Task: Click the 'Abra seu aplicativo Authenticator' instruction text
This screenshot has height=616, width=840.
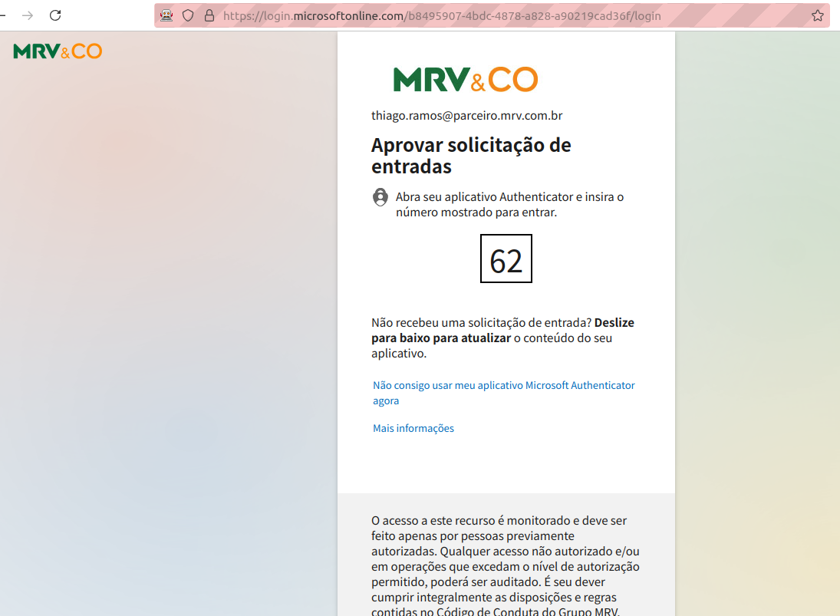Action: pos(509,205)
